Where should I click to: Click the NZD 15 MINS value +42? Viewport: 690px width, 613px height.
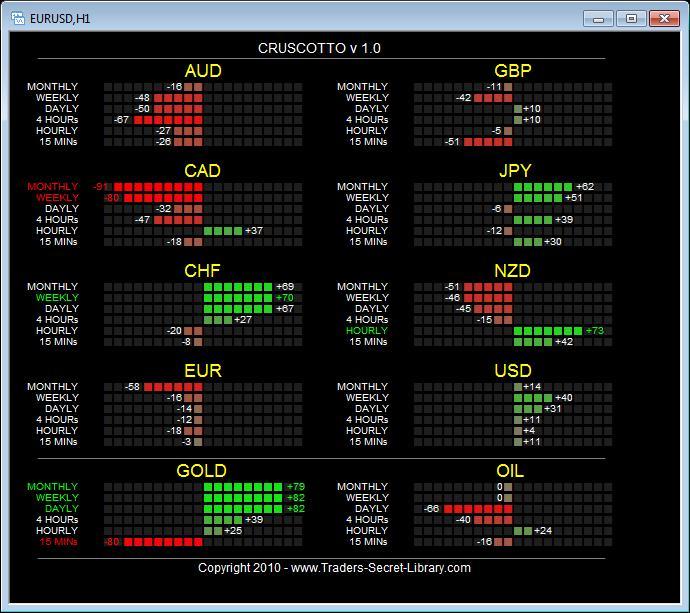tap(564, 341)
